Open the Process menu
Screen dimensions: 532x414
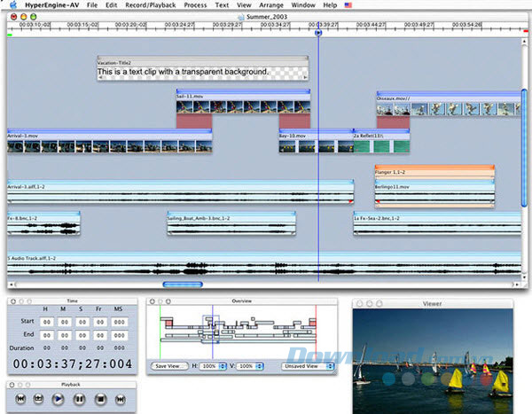(195, 5)
